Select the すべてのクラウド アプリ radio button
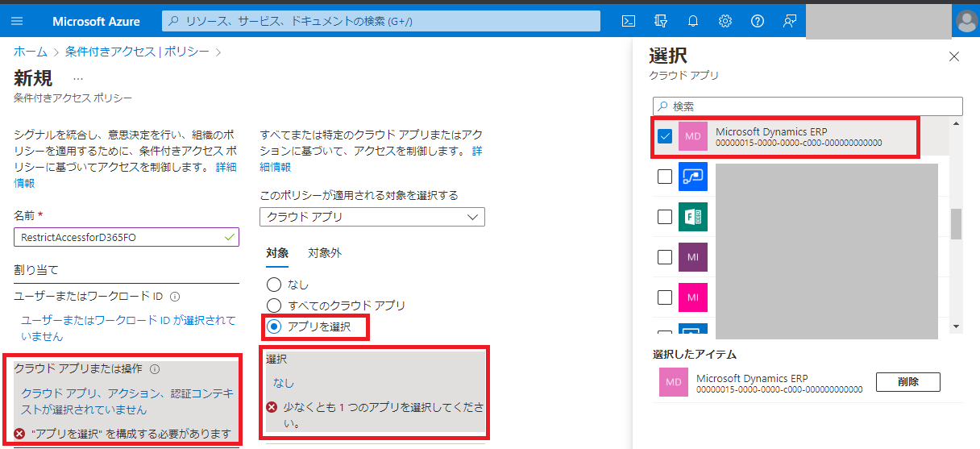Image resolution: width=980 pixels, height=449 pixels. (274, 306)
